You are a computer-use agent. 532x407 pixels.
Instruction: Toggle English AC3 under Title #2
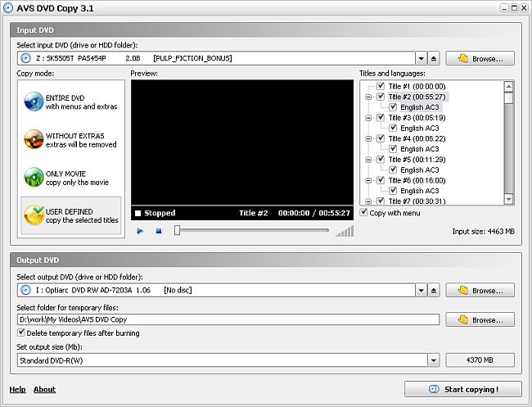(x=393, y=107)
